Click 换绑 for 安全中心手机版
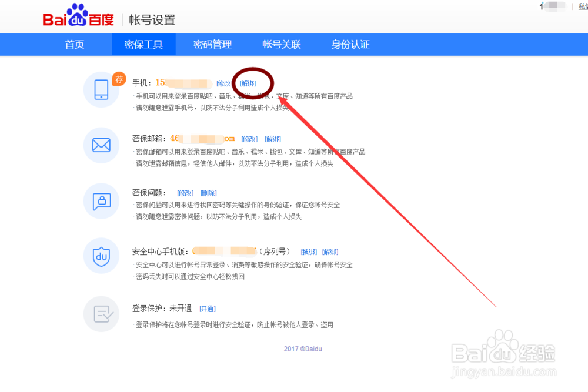 click(309, 252)
